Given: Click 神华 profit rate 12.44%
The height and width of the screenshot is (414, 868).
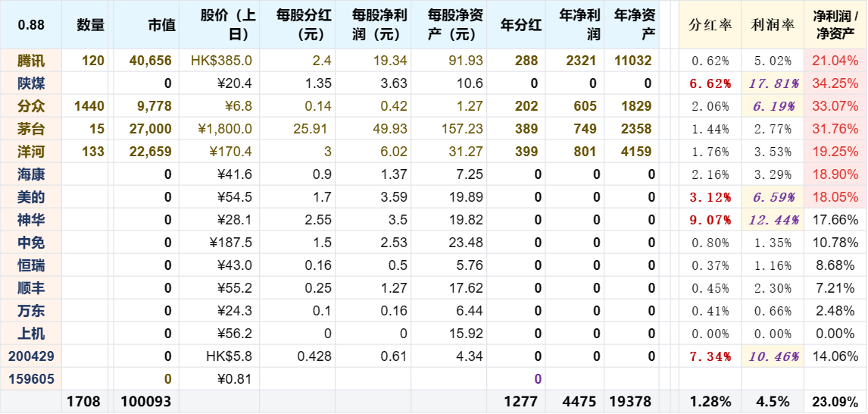Looking at the screenshot, I should coord(773,220).
